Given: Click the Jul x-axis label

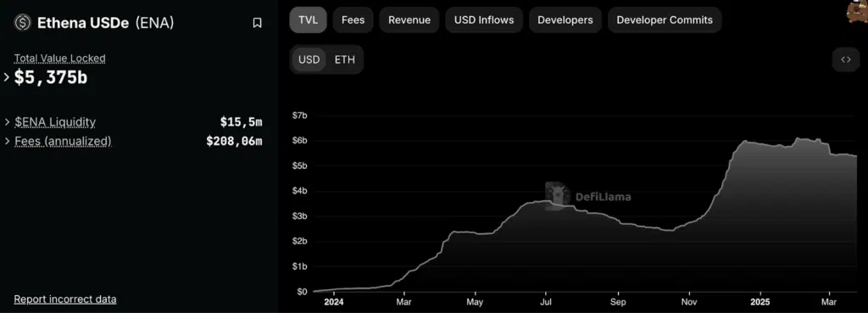Looking at the screenshot, I should (547, 303).
